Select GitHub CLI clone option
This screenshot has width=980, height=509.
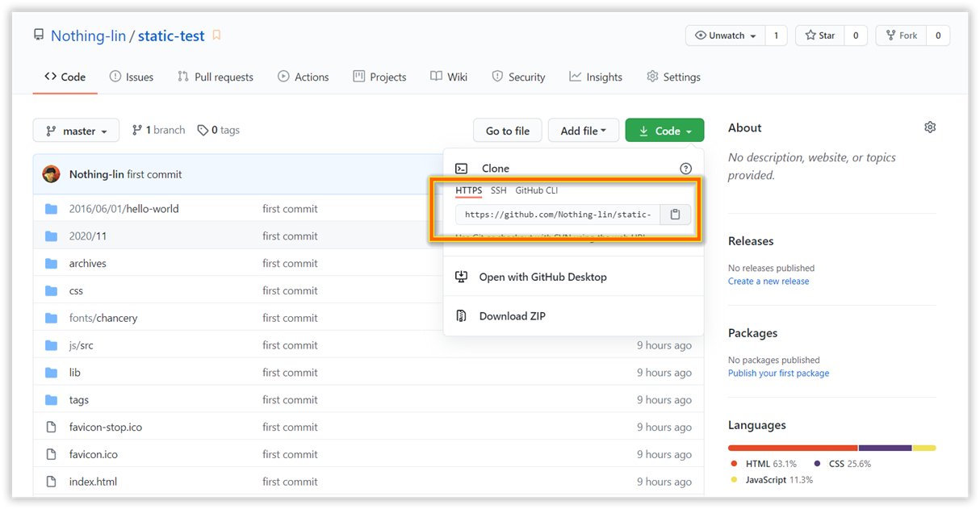point(537,191)
